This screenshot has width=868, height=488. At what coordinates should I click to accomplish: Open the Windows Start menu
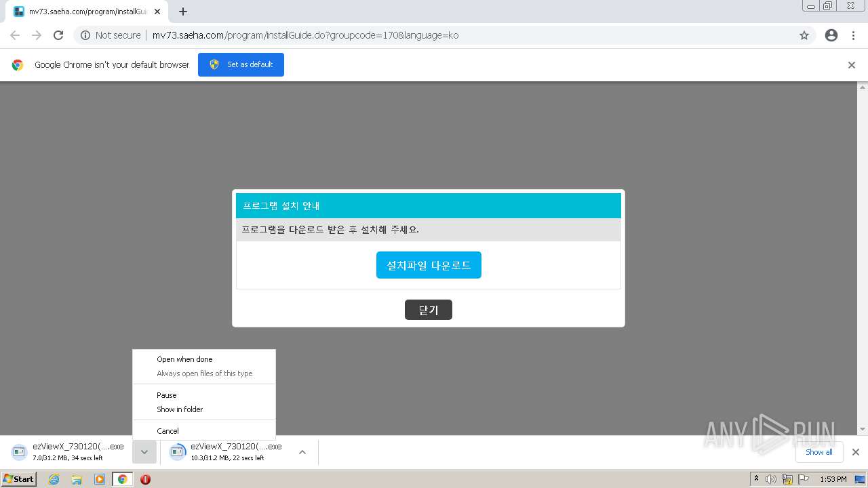point(18,479)
